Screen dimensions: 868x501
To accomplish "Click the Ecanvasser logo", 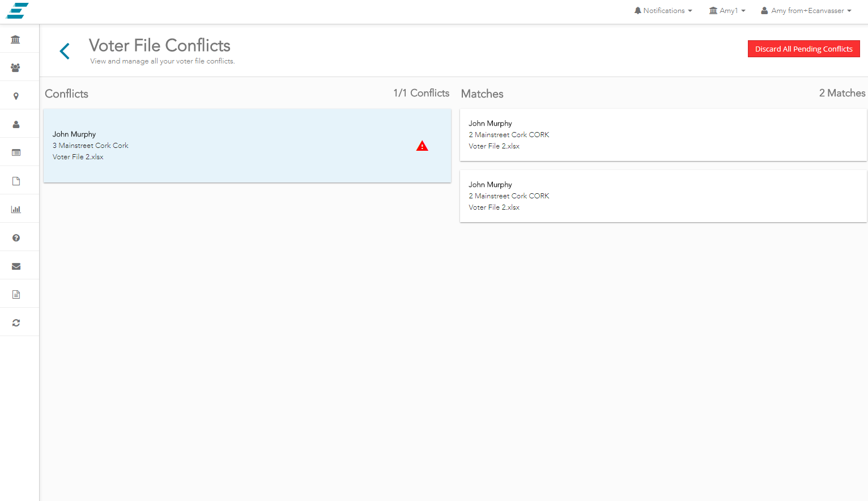I will [18, 11].
